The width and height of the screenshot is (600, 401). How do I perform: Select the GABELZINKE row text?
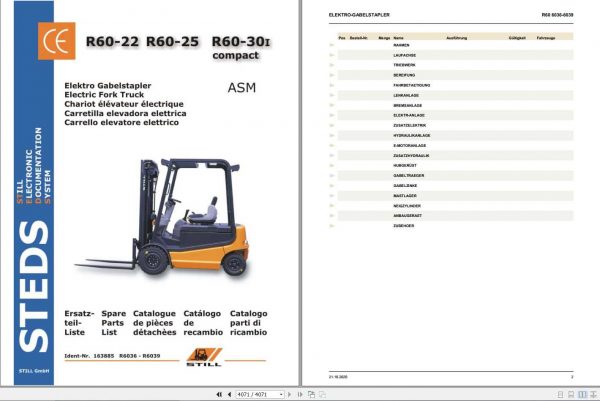tap(405, 186)
